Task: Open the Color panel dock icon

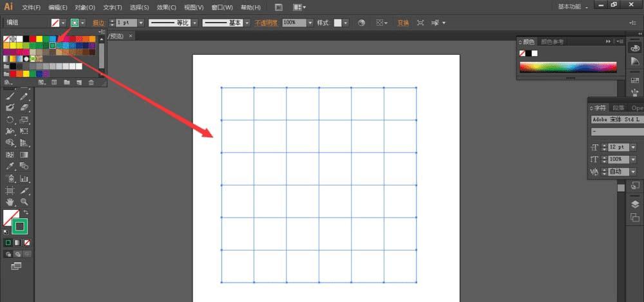Action: [x=635, y=48]
